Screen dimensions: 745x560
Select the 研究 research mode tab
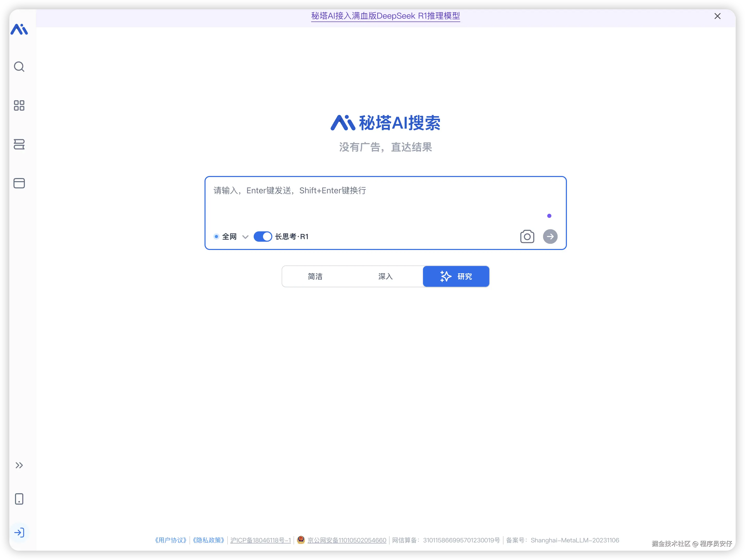tap(456, 276)
